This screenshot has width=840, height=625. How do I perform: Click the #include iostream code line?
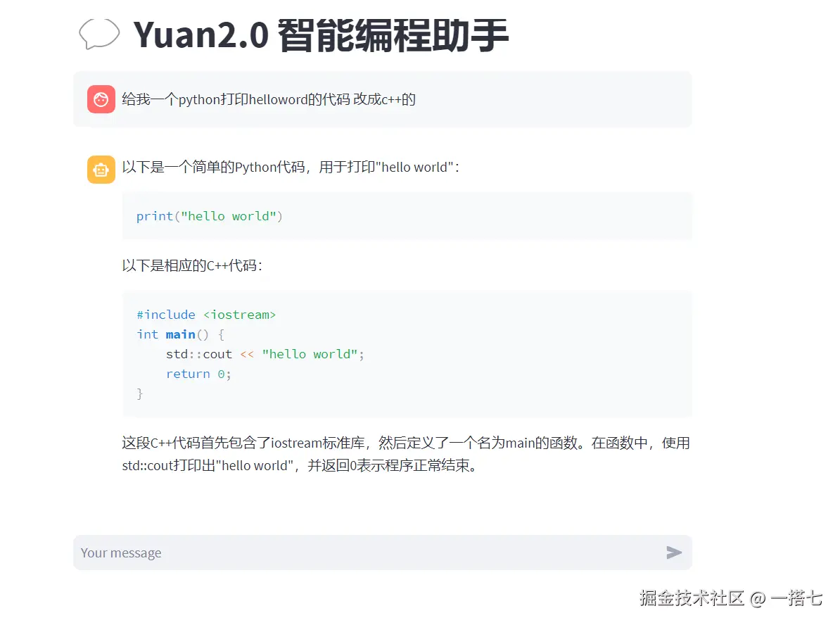click(x=206, y=315)
